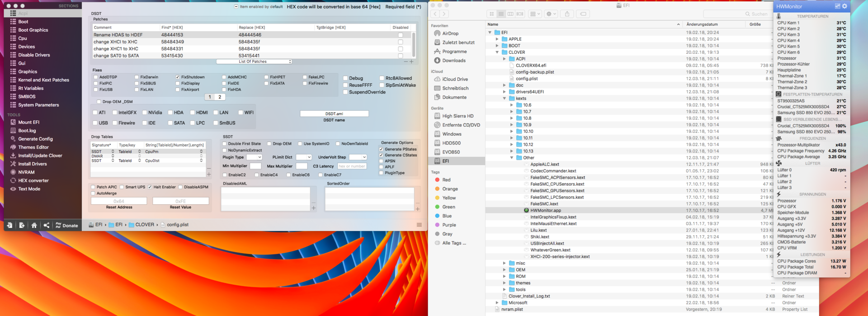
Task: Click the DSDT name input field
Action: click(334, 114)
